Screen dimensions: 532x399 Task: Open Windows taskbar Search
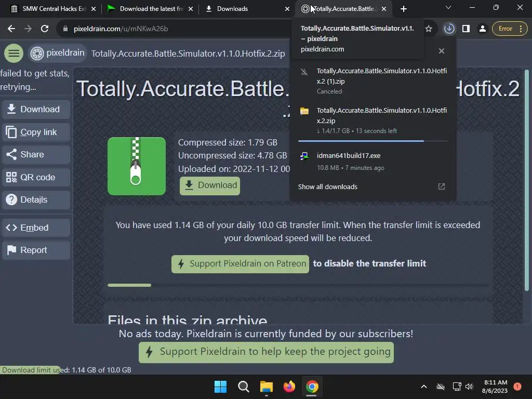click(243, 387)
